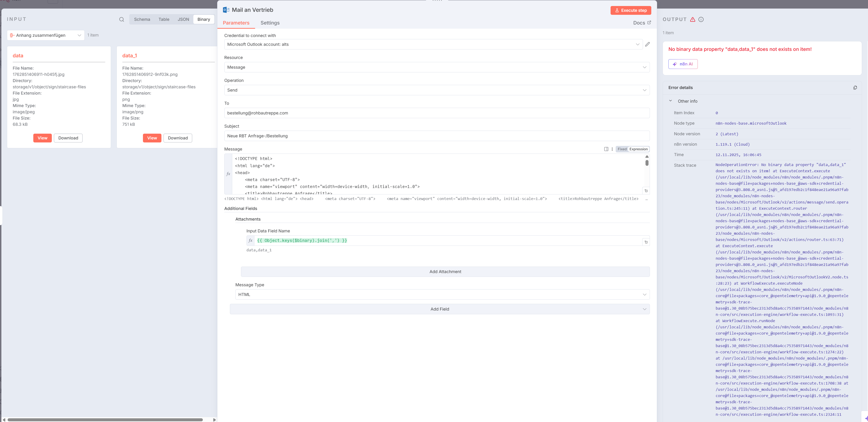Switch input view to JSON
Viewport: 868px width, 422px height.
[183, 19]
